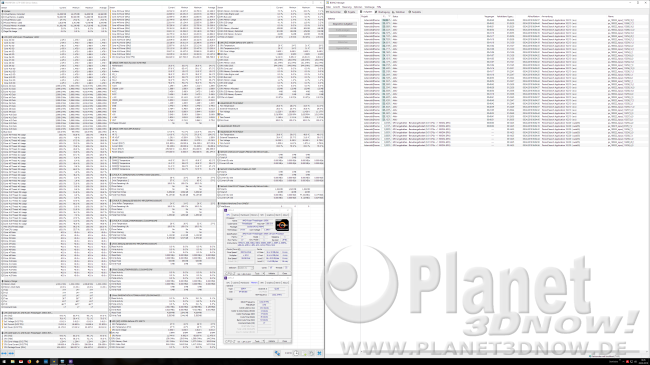Click HWiNFO right double-arrow navigation icon

(11, 353)
